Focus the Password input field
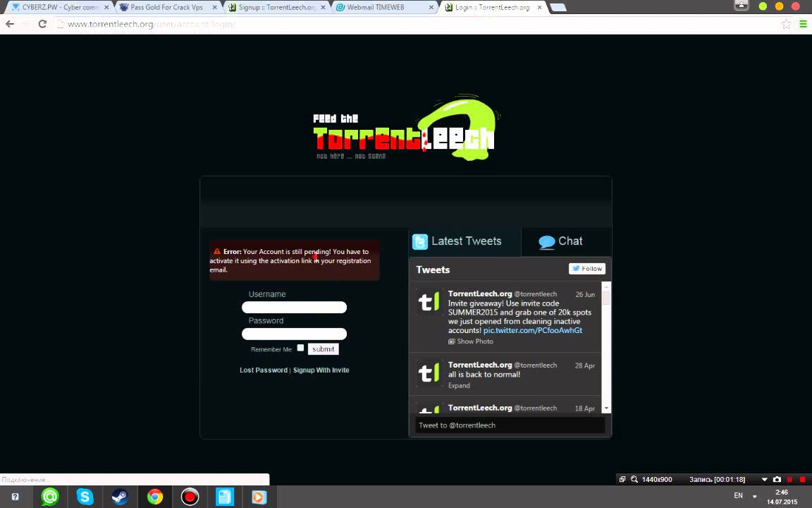Image resolution: width=812 pixels, height=508 pixels. click(x=294, y=334)
